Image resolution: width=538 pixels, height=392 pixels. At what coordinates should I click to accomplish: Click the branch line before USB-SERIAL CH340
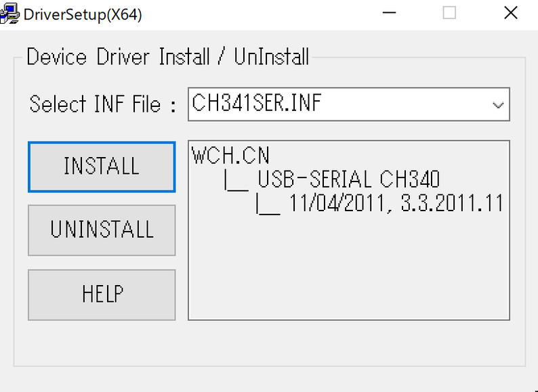tap(234, 181)
